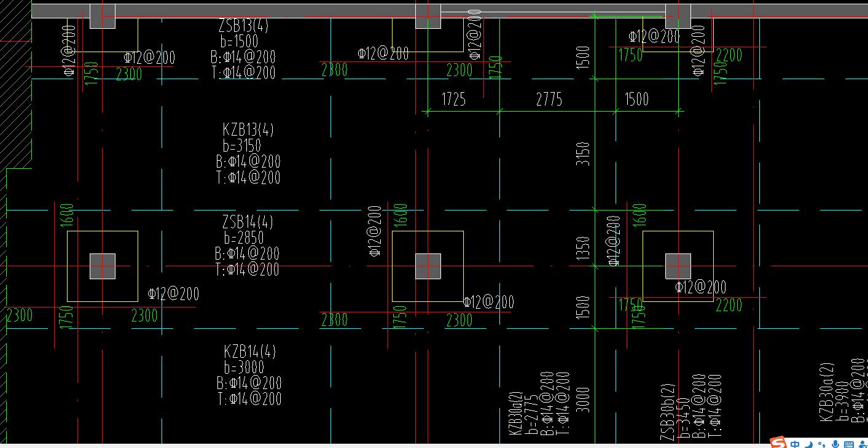Select the KZB13(4) strip label

(248, 130)
